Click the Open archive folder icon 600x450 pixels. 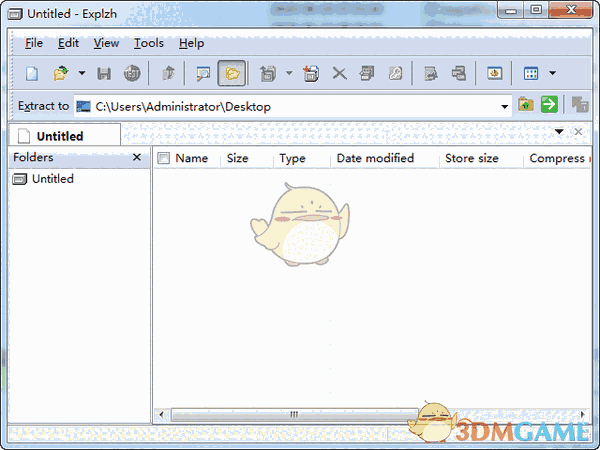[x=61, y=73]
